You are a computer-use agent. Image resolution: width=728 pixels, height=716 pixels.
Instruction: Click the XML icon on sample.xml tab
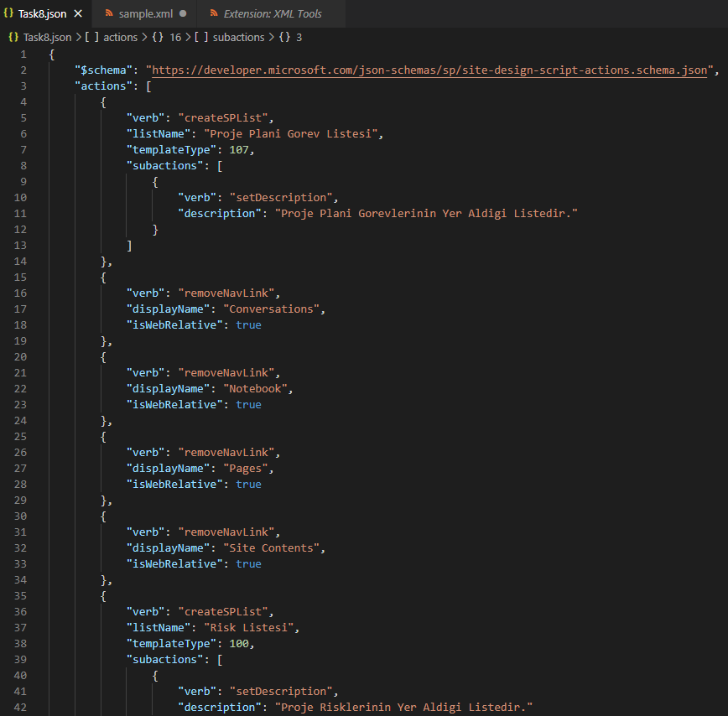point(109,13)
